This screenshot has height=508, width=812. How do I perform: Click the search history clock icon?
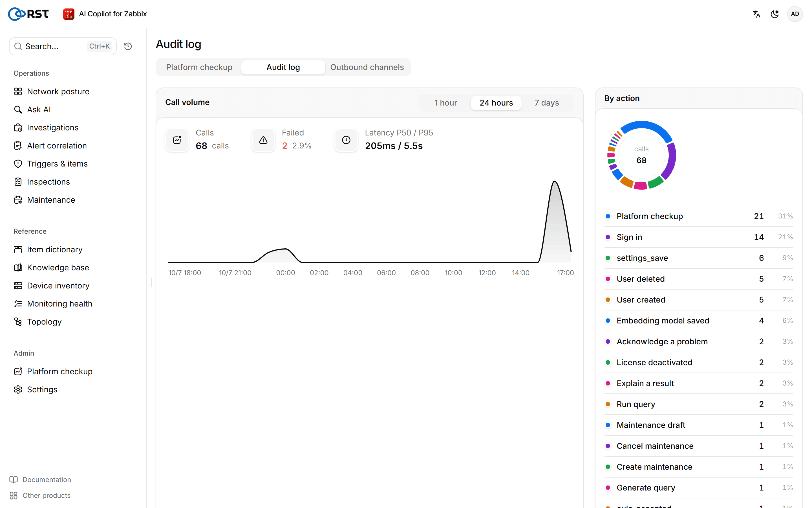[x=128, y=46]
